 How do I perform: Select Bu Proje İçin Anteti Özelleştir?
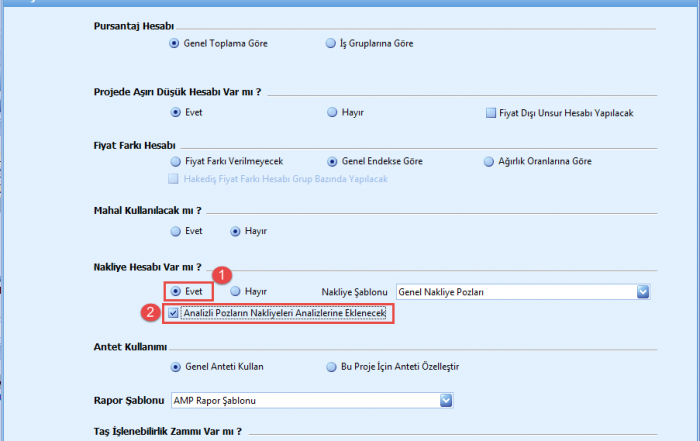tap(331, 367)
